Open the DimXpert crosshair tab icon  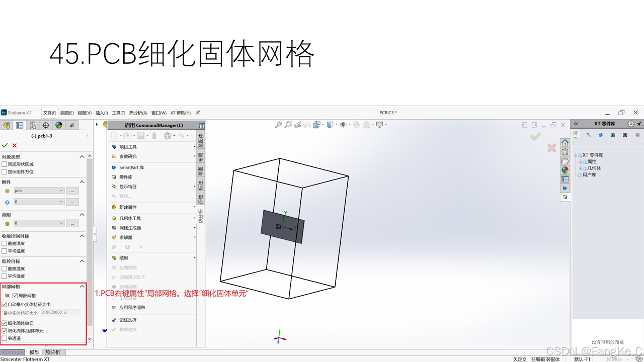pos(46,125)
